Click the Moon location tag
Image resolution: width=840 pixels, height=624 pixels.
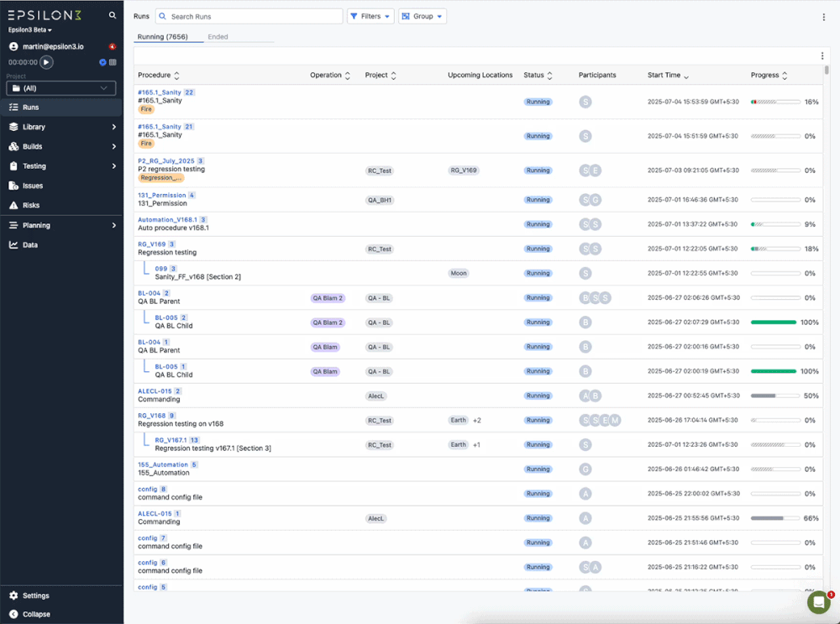tap(458, 273)
